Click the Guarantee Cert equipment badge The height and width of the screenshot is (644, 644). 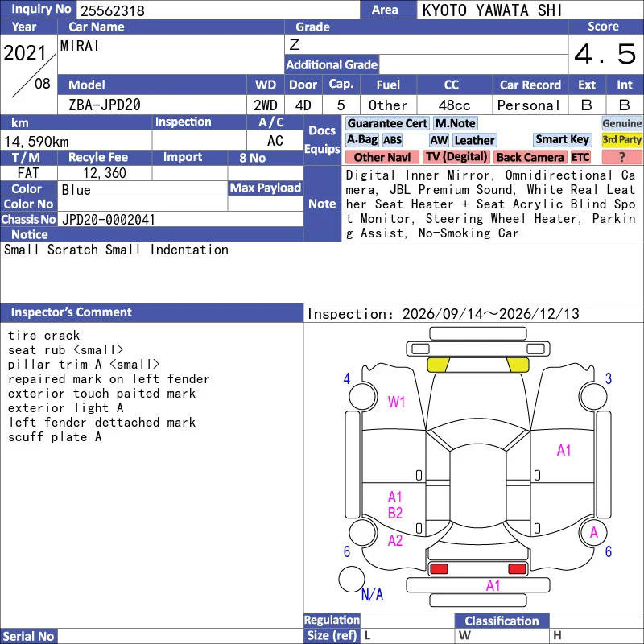[x=387, y=123]
